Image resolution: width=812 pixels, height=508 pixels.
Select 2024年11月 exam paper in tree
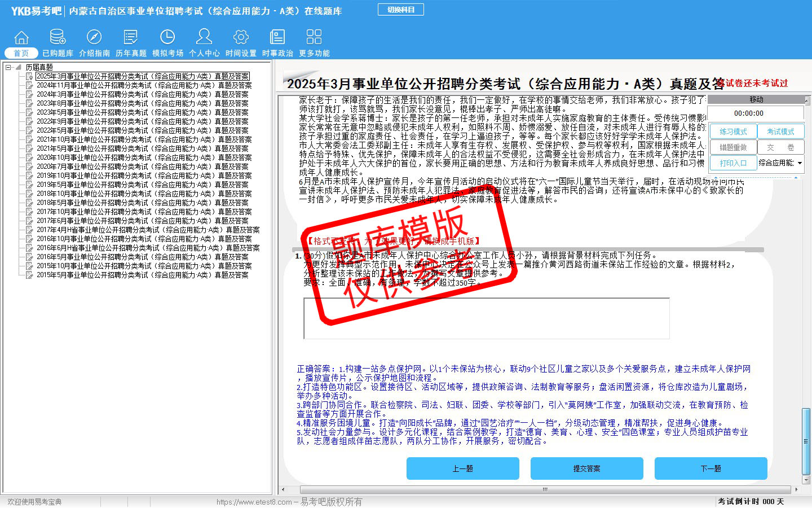pos(144,85)
